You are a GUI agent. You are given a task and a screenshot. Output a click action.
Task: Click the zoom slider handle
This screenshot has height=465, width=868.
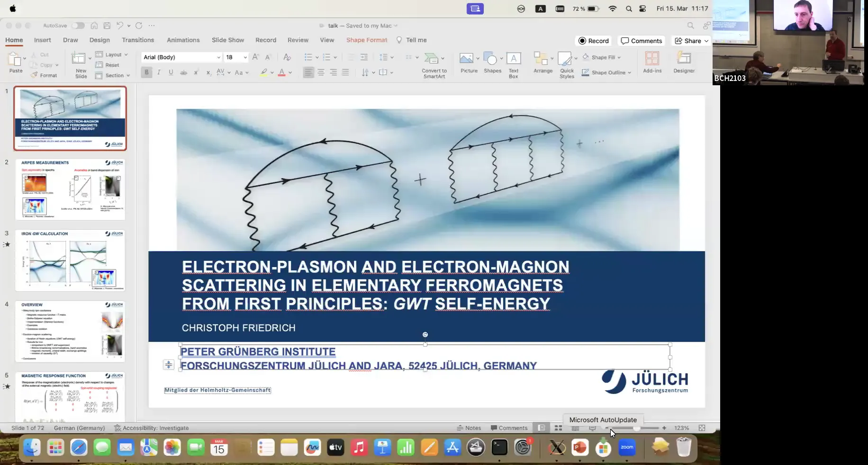pyautogui.click(x=637, y=428)
